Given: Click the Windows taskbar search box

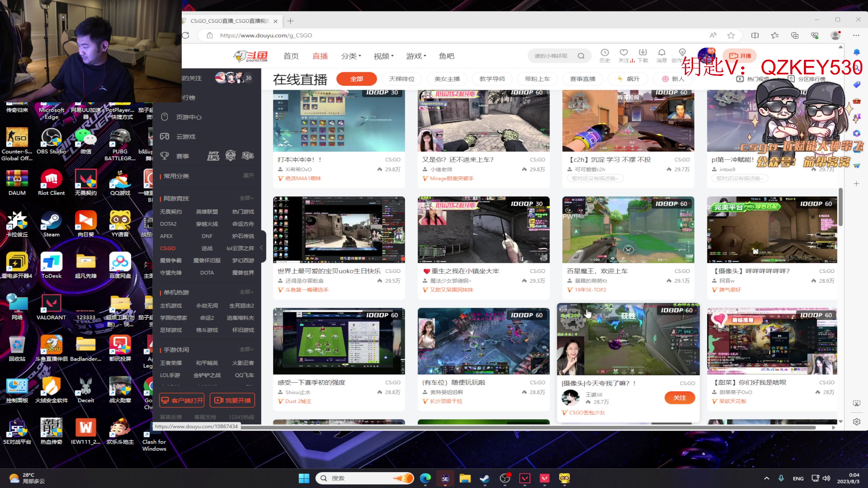Looking at the screenshot, I should 365,478.
